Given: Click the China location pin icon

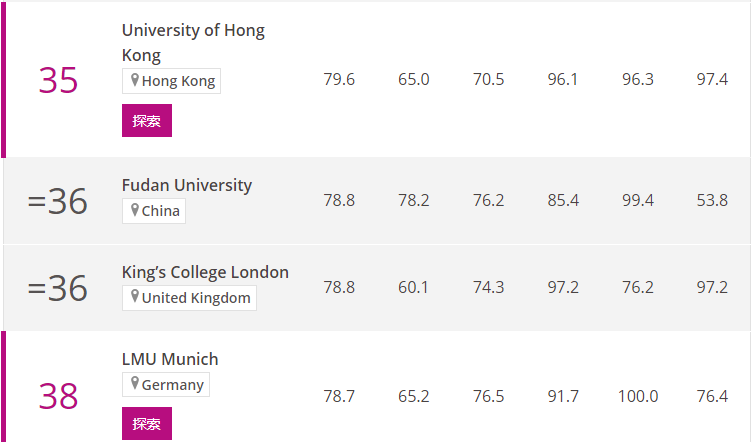Looking at the screenshot, I should 135,210.
